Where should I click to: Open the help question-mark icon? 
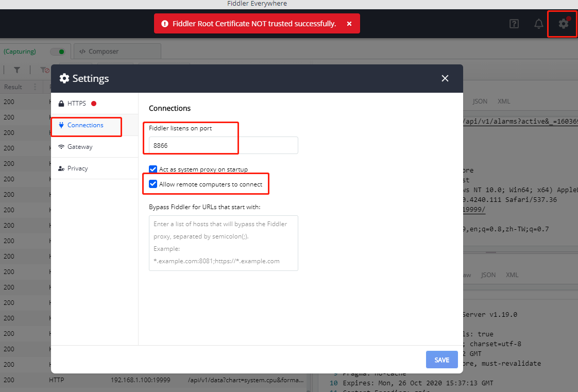[x=514, y=24]
